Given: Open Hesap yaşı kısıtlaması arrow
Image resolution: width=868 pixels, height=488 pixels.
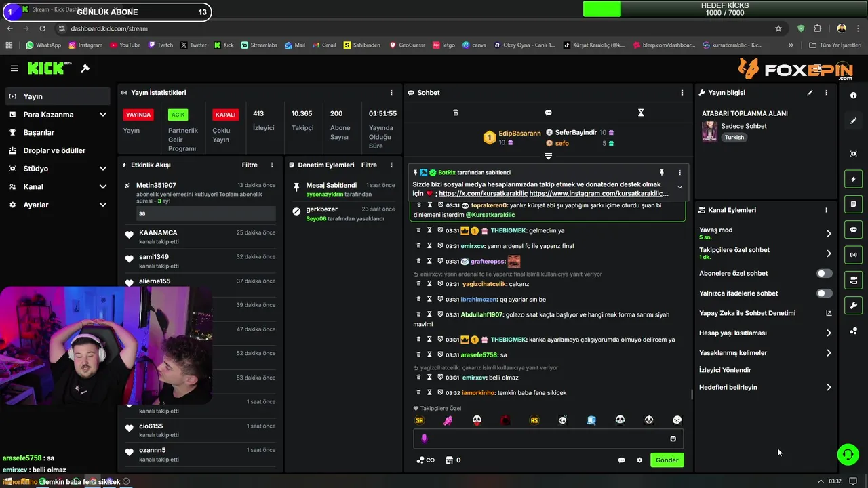Looking at the screenshot, I should coord(828,333).
